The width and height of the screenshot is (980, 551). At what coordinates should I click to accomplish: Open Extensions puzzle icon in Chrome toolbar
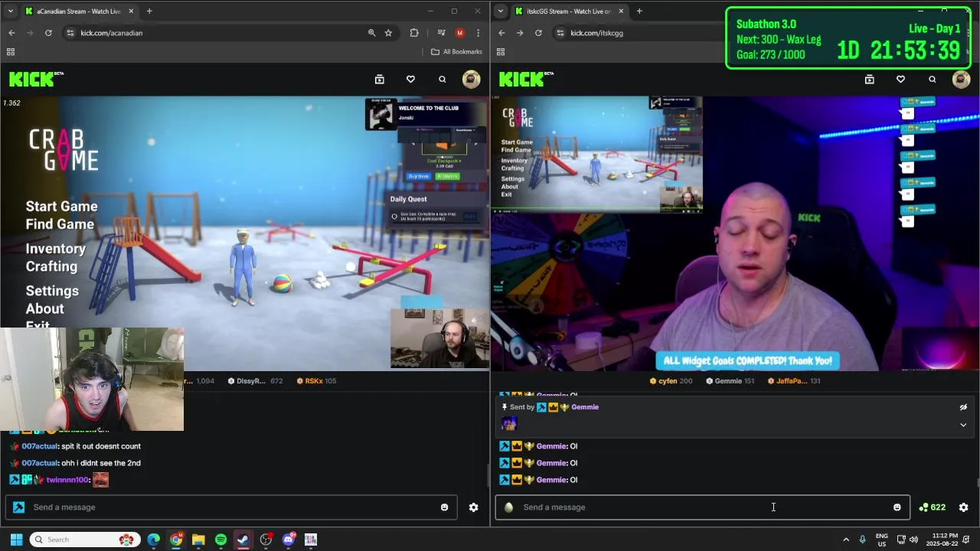414,33
